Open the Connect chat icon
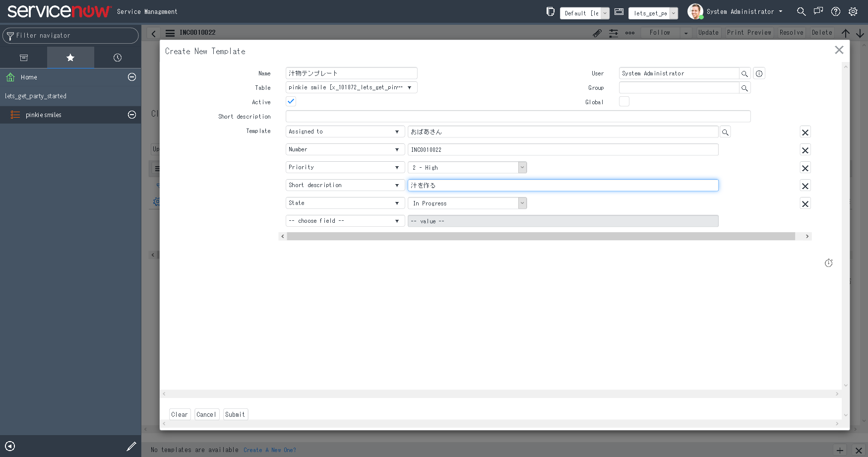The height and width of the screenshot is (457, 868). [818, 11]
